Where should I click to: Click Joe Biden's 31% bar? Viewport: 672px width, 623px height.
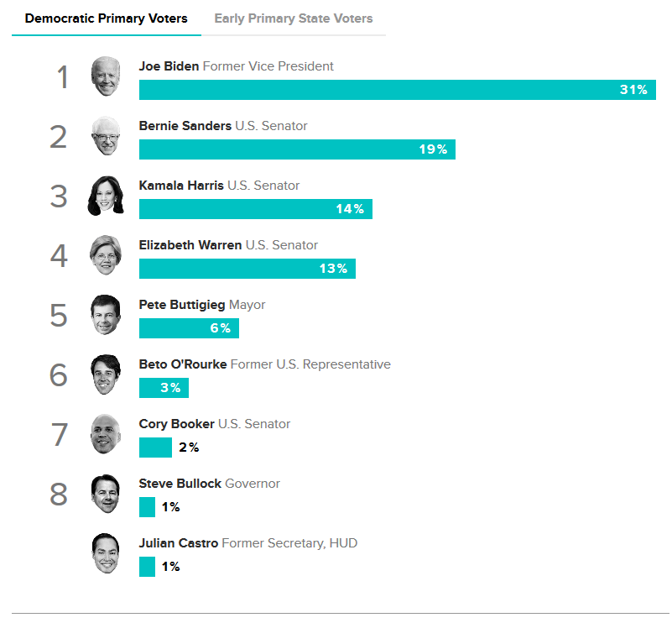(x=397, y=90)
